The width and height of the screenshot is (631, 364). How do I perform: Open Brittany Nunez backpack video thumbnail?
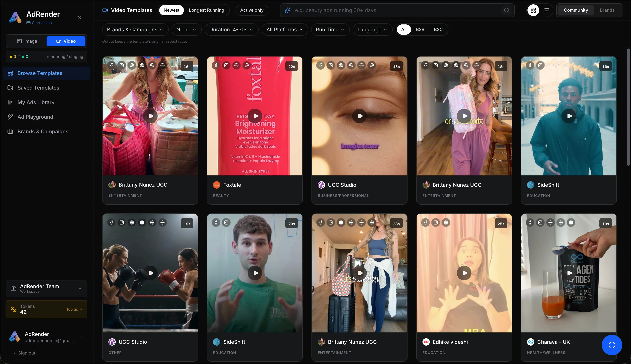point(464,116)
